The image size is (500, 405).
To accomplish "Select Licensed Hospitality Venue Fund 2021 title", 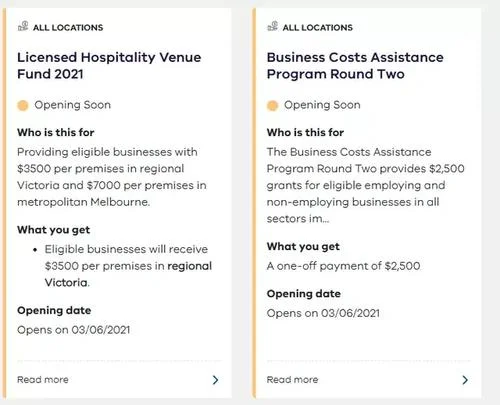I will (109, 66).
